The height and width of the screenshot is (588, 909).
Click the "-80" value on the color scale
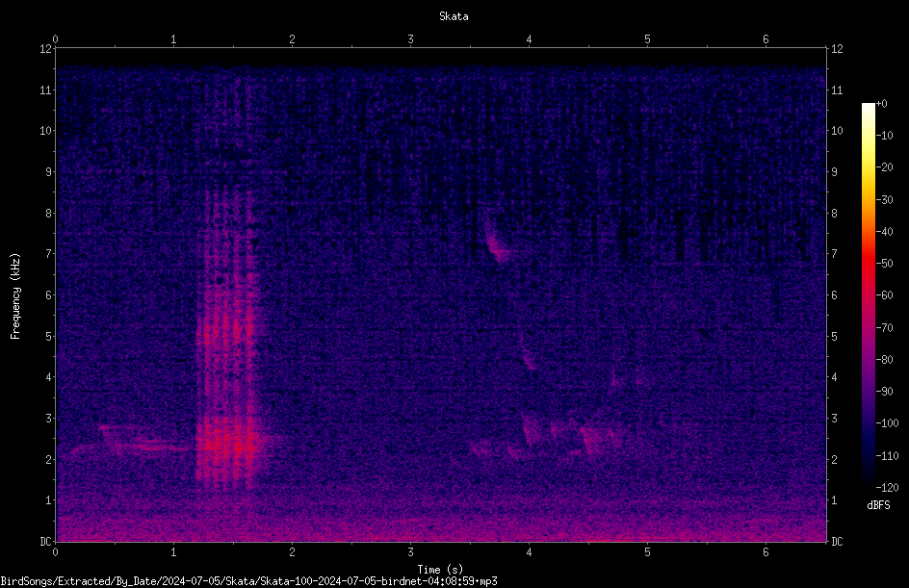point(884,360)
